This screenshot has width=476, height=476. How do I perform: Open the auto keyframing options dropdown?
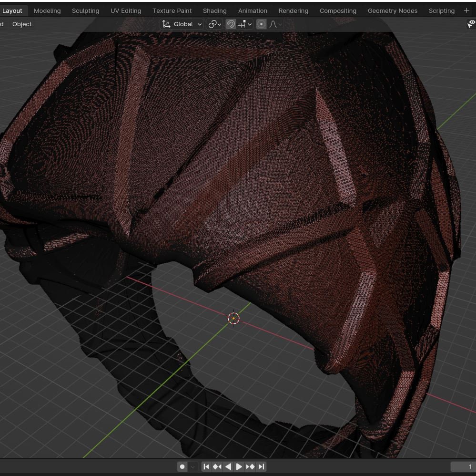[x=192, y=466]
